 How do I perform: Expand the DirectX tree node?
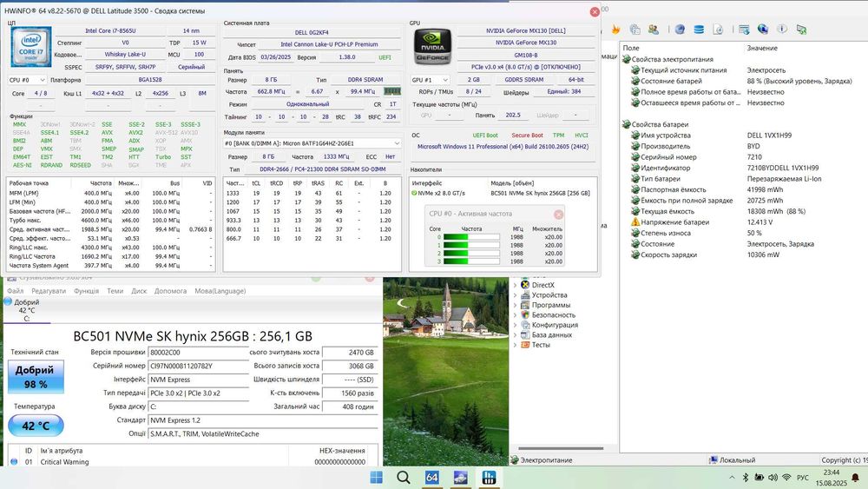tap(516, 285)
